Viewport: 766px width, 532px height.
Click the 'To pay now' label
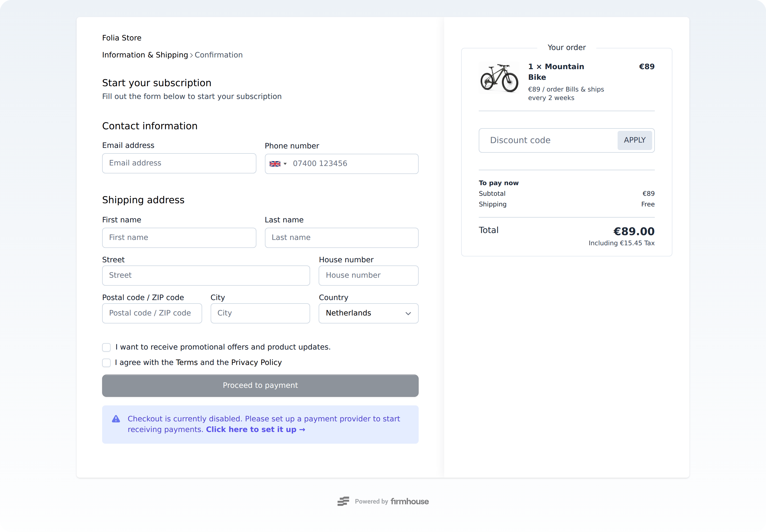[498, 183]
